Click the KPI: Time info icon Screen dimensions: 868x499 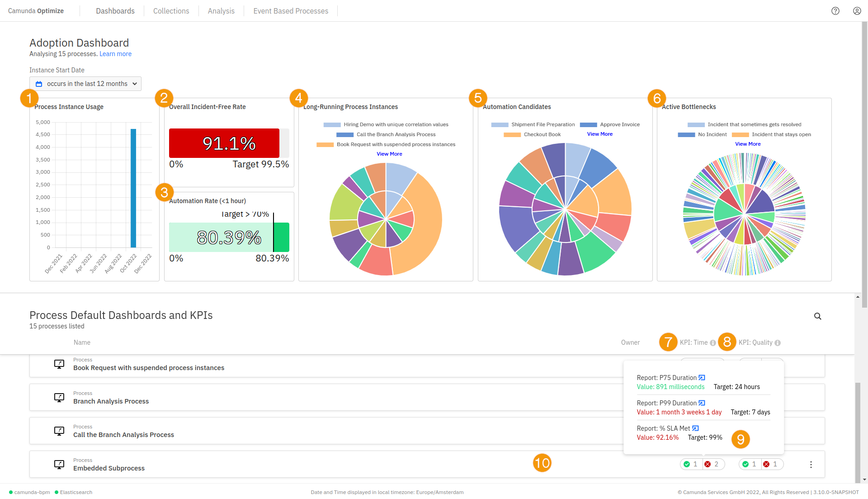[713, 342]
